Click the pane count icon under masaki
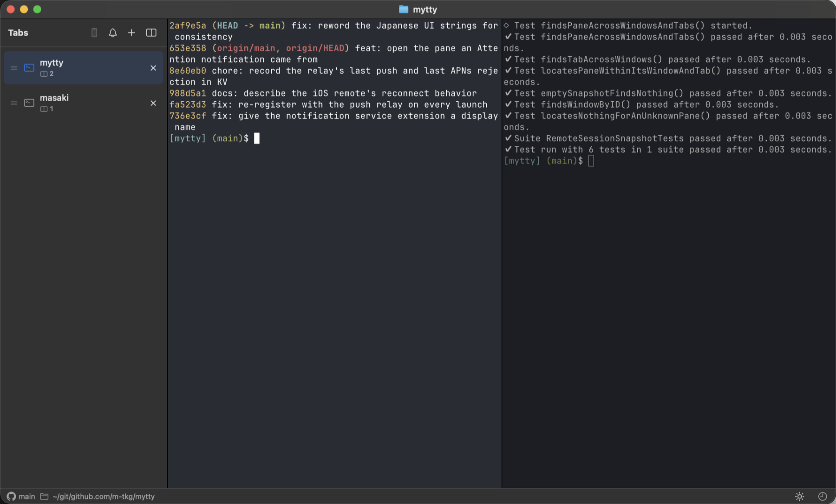This screenshot has height=504, width=836. [x=44, y=109]
